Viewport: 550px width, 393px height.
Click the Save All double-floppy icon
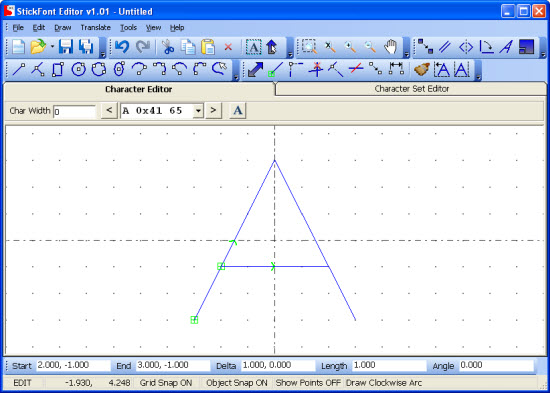[86, 47]
